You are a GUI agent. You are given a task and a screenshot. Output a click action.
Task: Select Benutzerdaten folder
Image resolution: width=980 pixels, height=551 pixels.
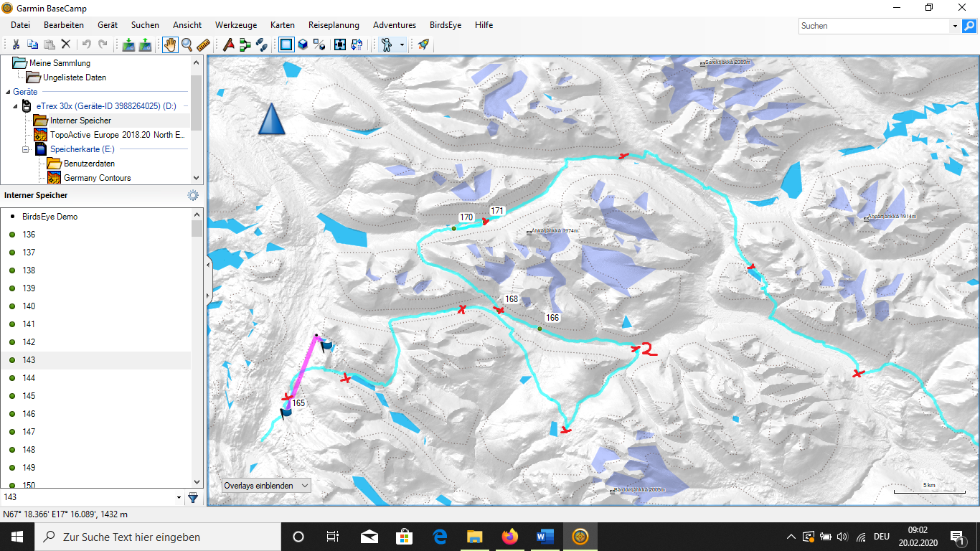click(x=89, y=164)
